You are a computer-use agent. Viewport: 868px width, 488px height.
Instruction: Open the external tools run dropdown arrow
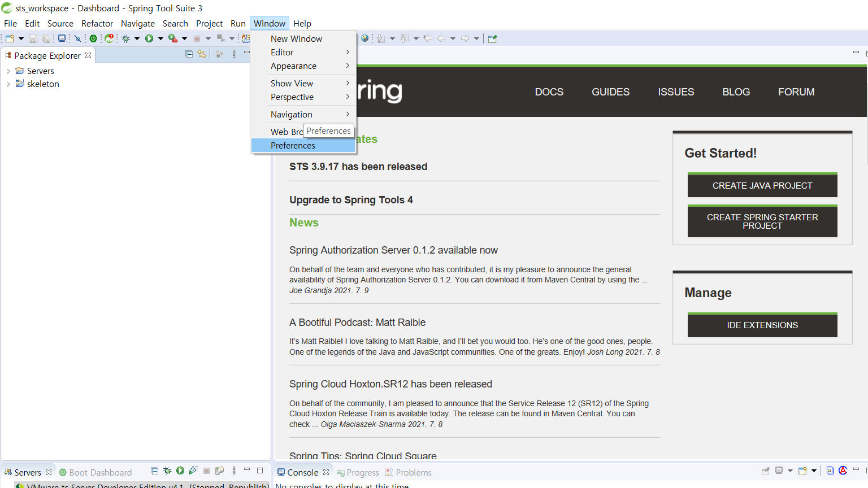(184, 38)
